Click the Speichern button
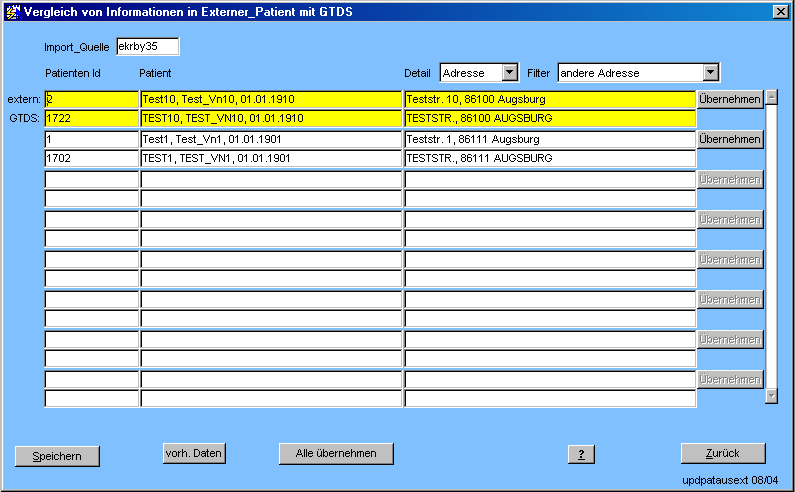 click(57, 456)
